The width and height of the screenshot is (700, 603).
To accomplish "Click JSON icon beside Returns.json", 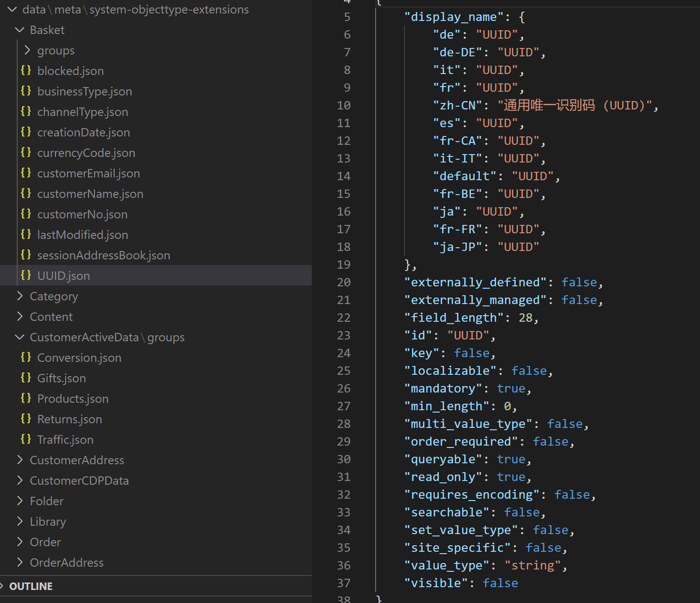I will pyautogui.click(x=26, y=419).
